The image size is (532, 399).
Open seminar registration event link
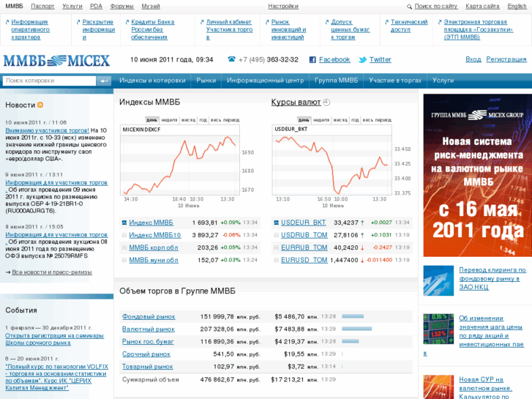click(x=54, y=339)
